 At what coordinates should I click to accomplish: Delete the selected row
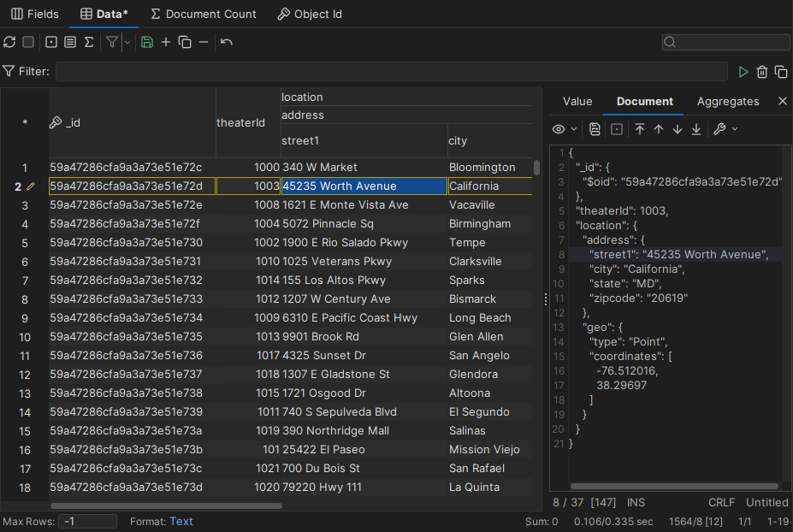pyautogui.click(x=204, y=41)
